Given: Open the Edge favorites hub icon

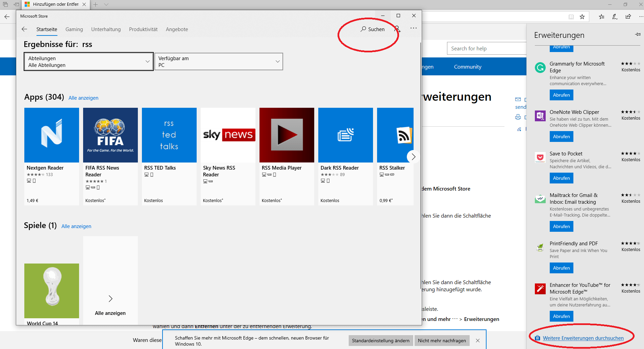Looking at the screenshot, I should tap(601, 17).
